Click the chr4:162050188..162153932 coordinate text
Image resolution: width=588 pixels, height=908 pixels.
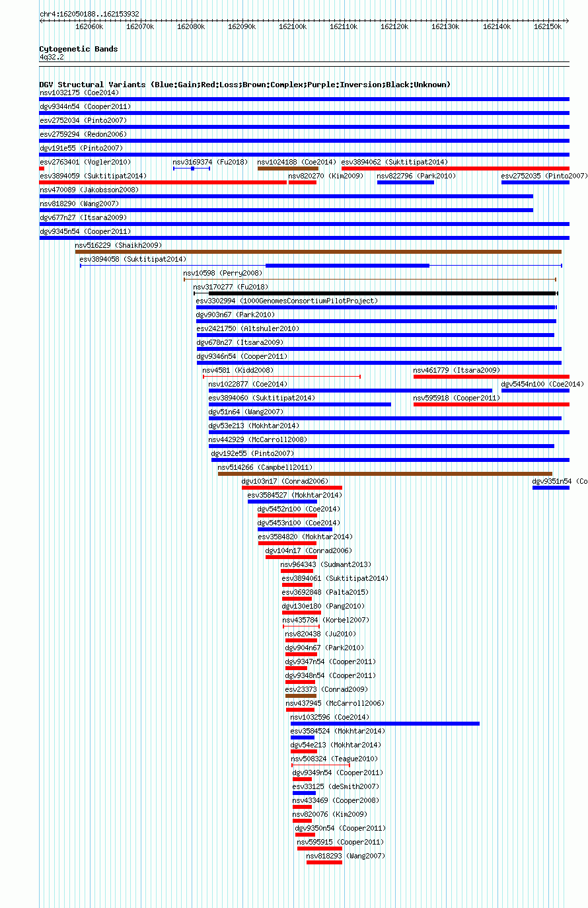(89, 14)
